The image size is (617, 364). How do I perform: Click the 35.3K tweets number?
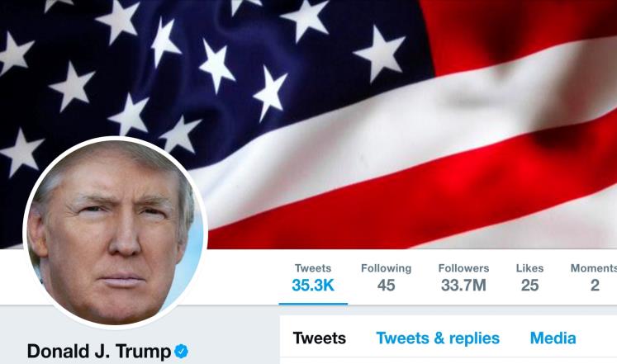tap(313, 286)
